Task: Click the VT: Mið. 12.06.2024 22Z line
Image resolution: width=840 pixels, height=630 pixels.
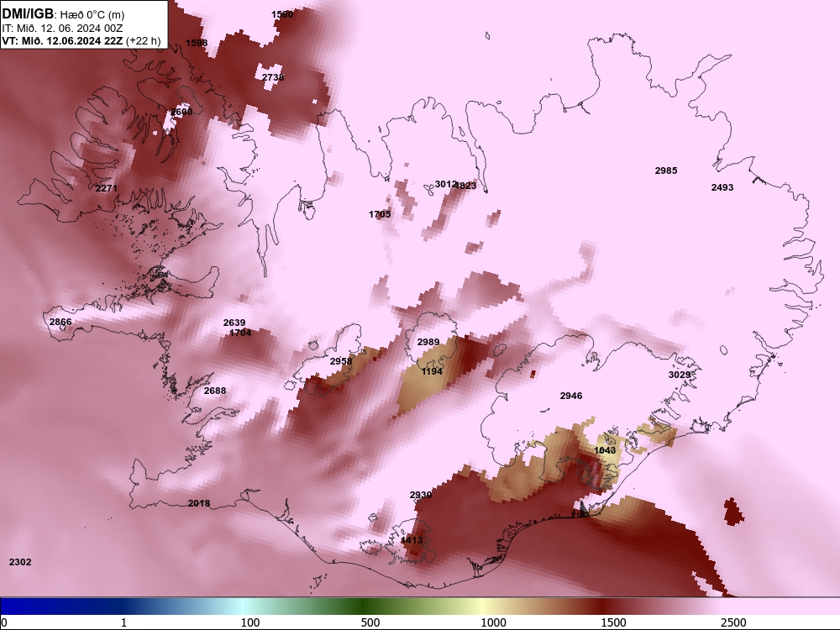Action: coord(81,40)
